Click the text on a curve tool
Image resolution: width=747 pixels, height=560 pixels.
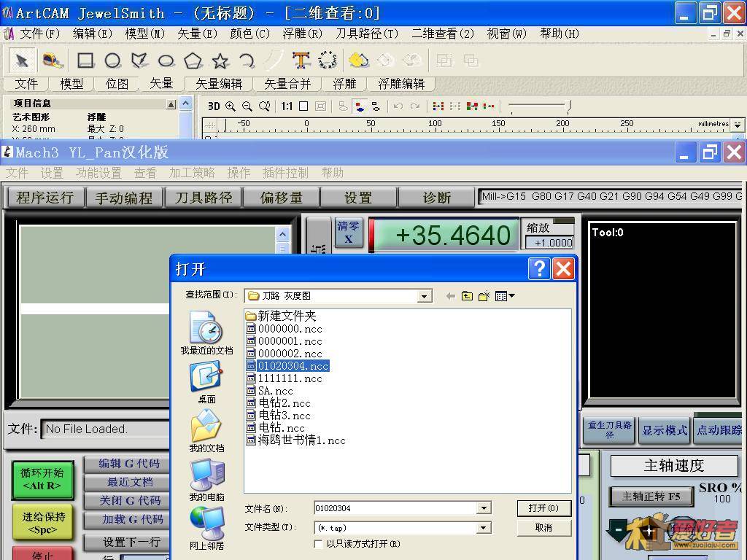click(x=328, y=61)
